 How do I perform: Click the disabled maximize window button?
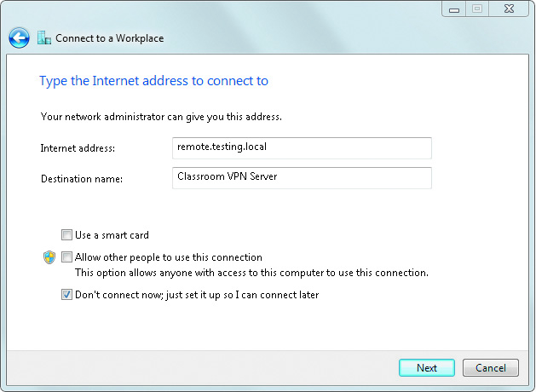point(477,9)
